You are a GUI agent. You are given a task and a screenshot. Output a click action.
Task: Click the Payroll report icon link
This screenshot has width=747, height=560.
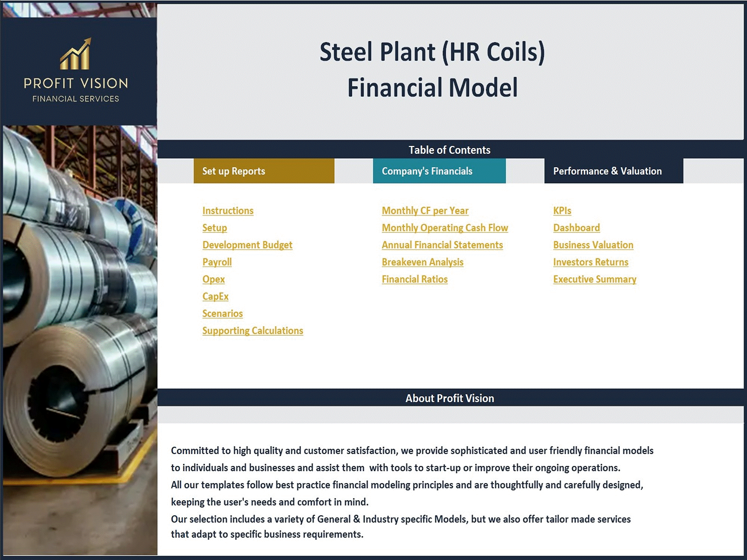pyautogui.click(x=217, y=262)
